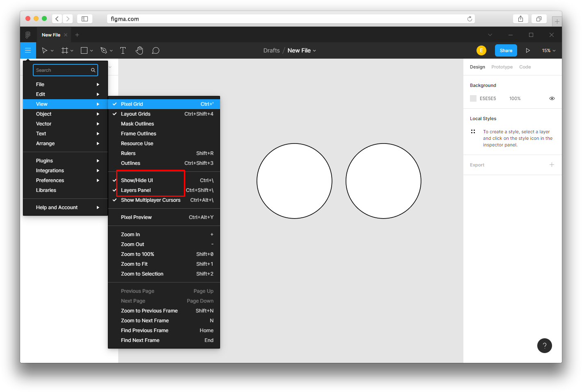Select the Text tool
This screenshot has height=392, width=582.
[x=123, y=50]
